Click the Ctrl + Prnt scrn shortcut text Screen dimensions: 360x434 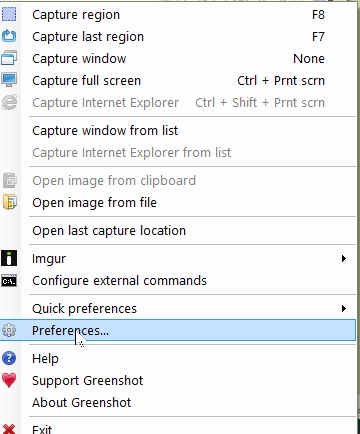tap(281, 81)
